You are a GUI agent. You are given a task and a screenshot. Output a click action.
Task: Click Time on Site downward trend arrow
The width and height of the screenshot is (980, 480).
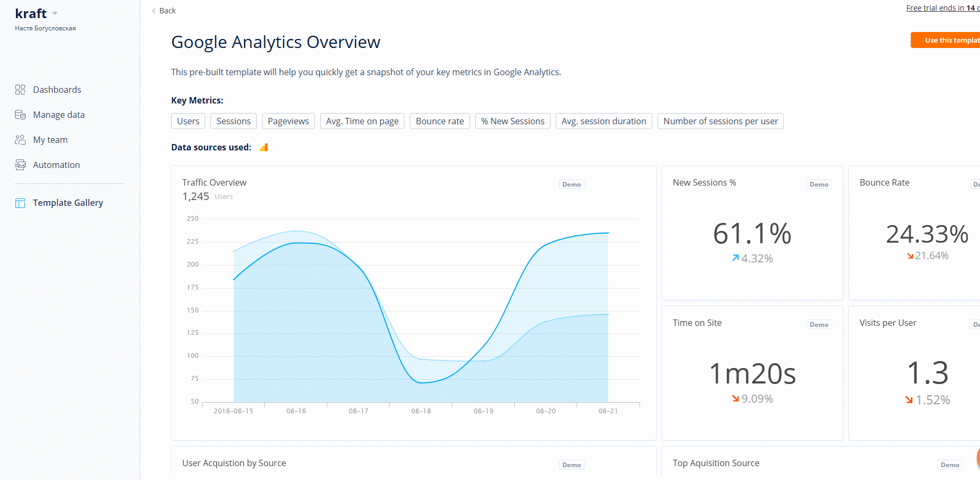(735, 398)
